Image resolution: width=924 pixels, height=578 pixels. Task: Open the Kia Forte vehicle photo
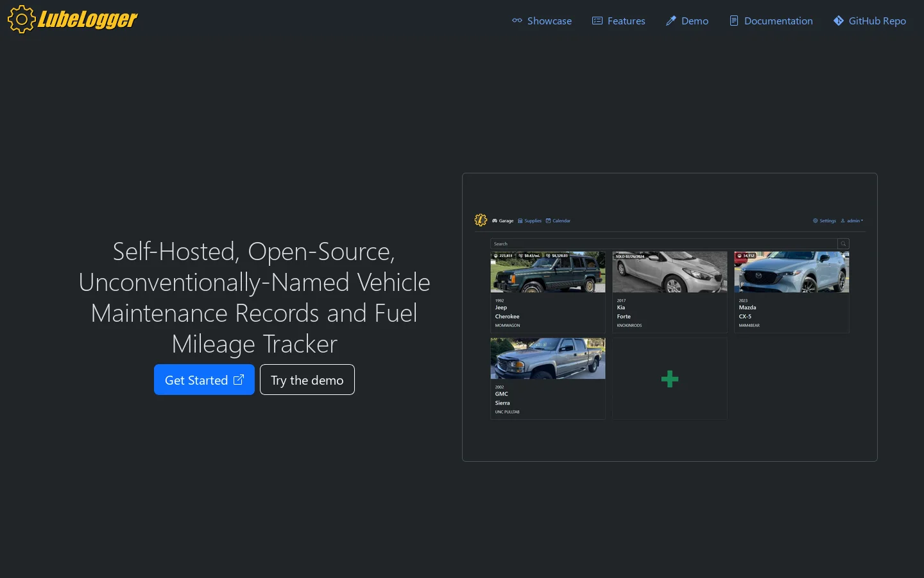pyautogui.click(x=670, y=272)
